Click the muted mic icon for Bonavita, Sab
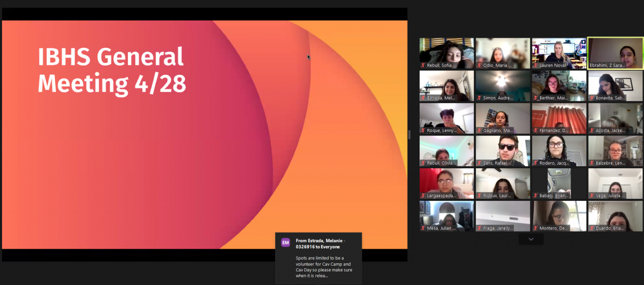The width and height of the screenshot is (644, 285). click(x=592, y=98)
